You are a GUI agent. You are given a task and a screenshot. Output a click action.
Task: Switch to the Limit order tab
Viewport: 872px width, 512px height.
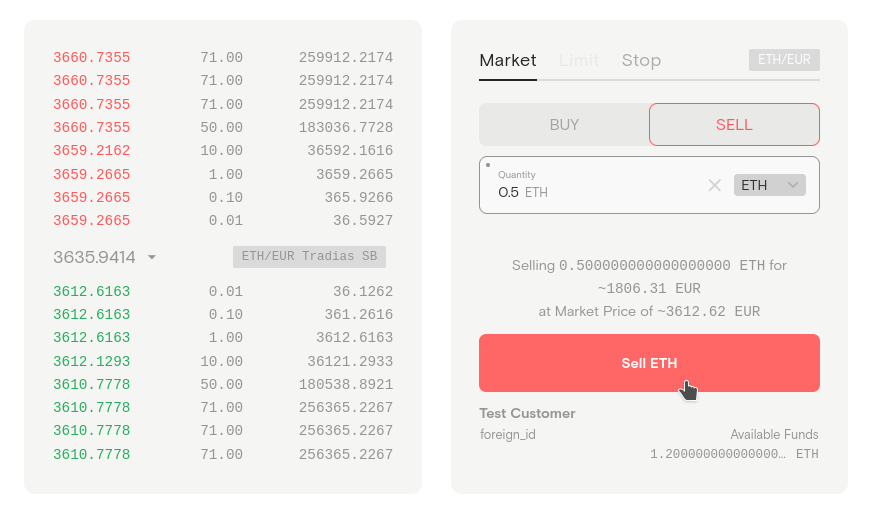click(579, 60)
